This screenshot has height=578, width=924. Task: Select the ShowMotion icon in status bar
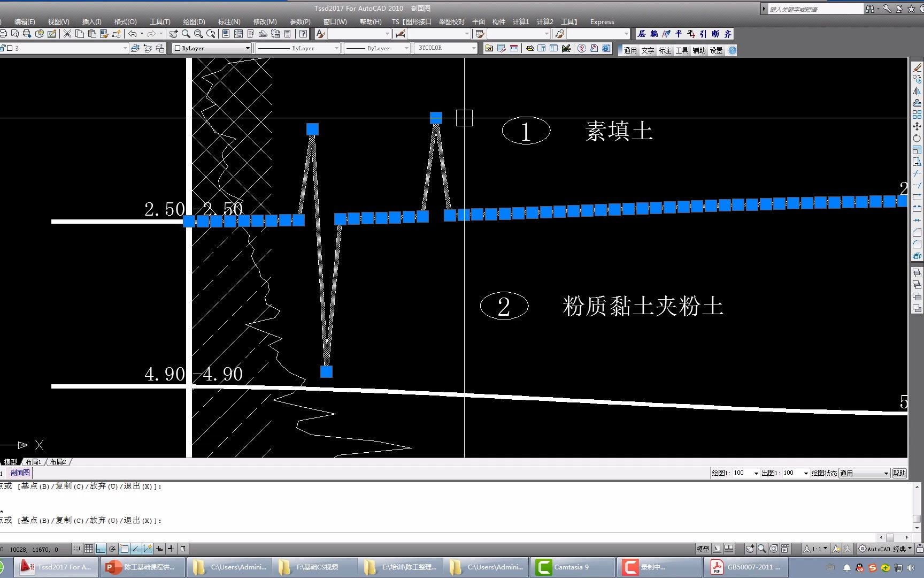click(x=785, y=549)
